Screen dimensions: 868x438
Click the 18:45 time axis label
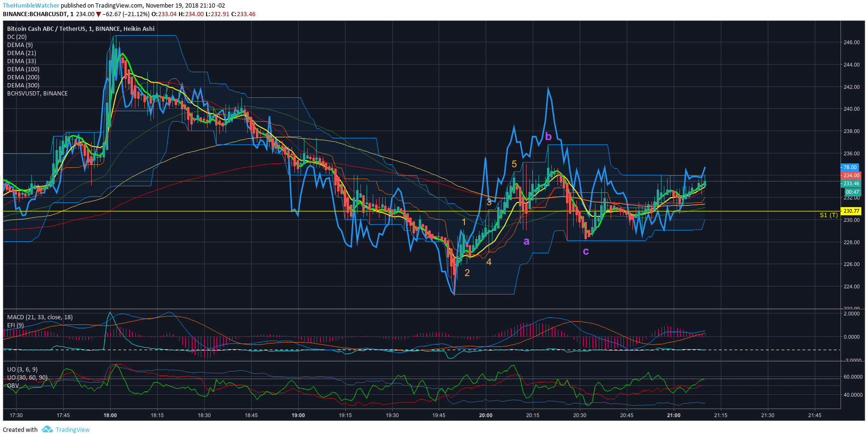coord(251,415)
